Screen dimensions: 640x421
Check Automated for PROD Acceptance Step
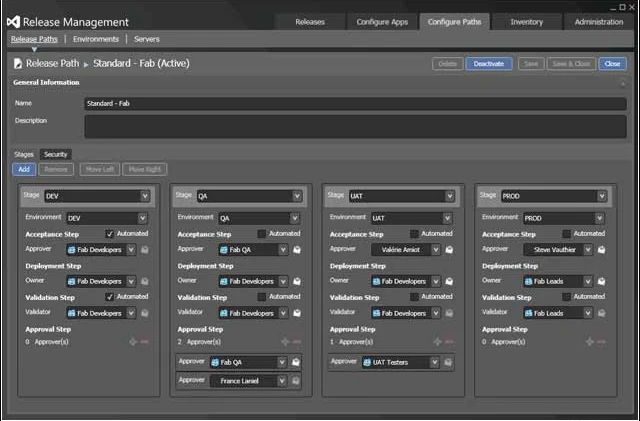(566, 234)
